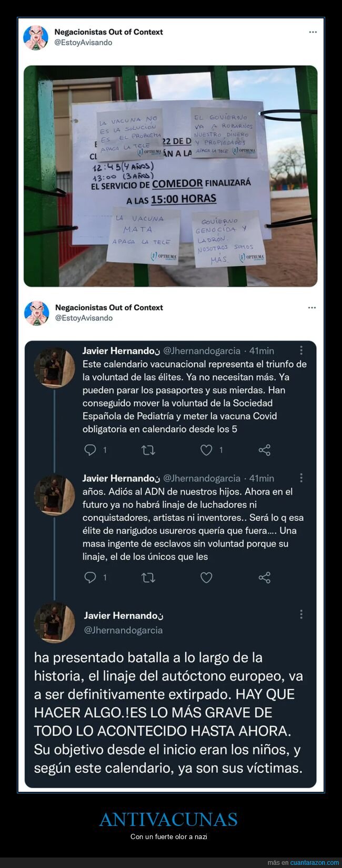Open the menu on Javier's second tweet
Screen dimensions: 342x868
click(301, 478)
